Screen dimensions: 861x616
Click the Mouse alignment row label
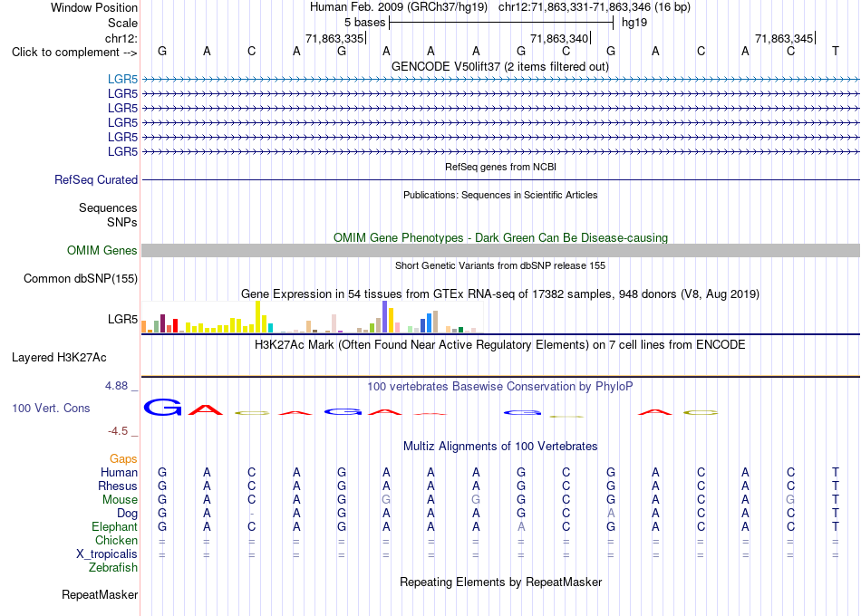(120, 500)
